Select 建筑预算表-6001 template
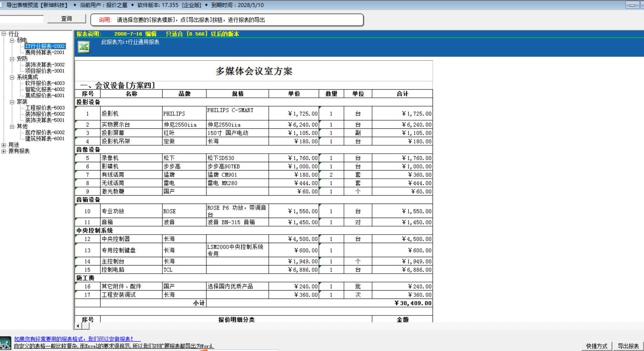 coord(45,139)
